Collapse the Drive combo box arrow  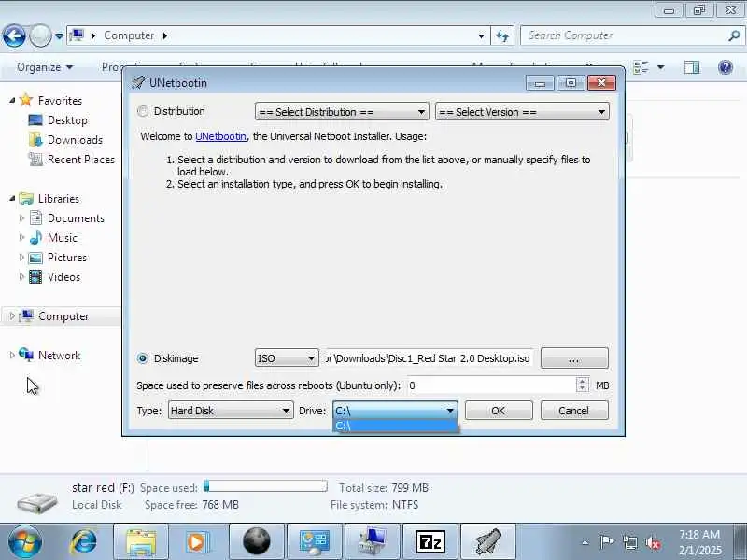click(x=450, y=411)
